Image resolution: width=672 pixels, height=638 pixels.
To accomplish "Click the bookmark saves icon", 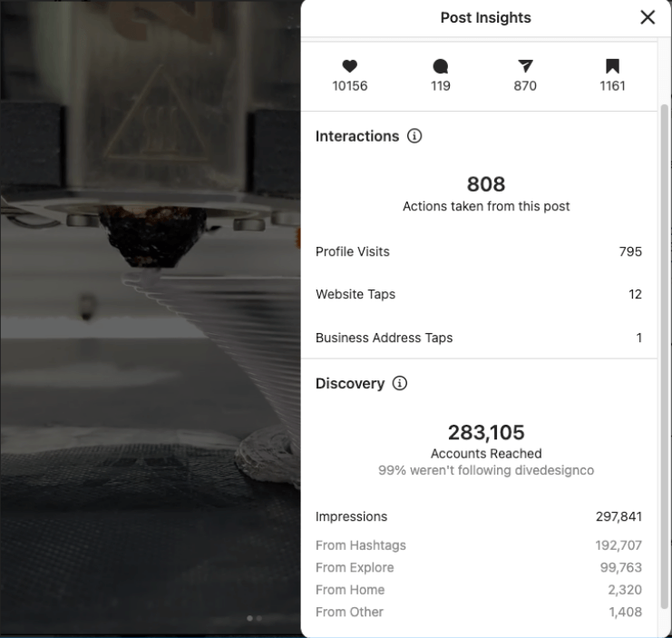I will (612, 66).
